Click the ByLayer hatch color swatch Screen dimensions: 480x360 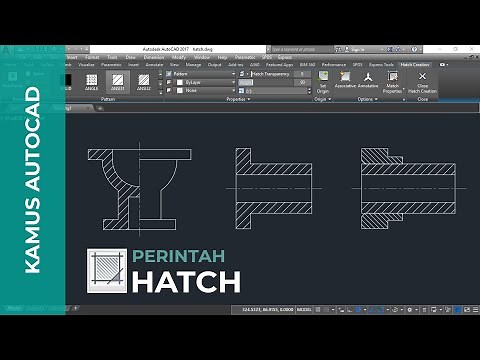[180, 82]
